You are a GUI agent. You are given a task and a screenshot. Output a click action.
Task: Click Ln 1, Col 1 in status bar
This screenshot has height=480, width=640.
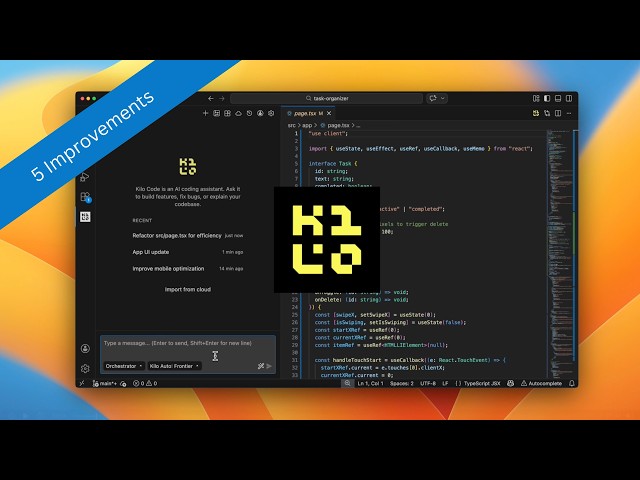coord(370,383)
